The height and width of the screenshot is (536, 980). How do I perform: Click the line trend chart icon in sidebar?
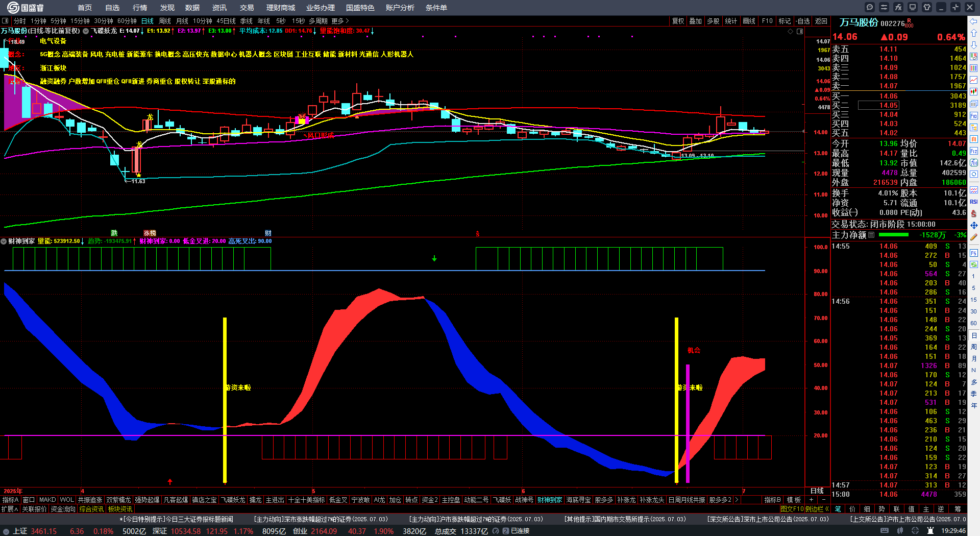974,80
